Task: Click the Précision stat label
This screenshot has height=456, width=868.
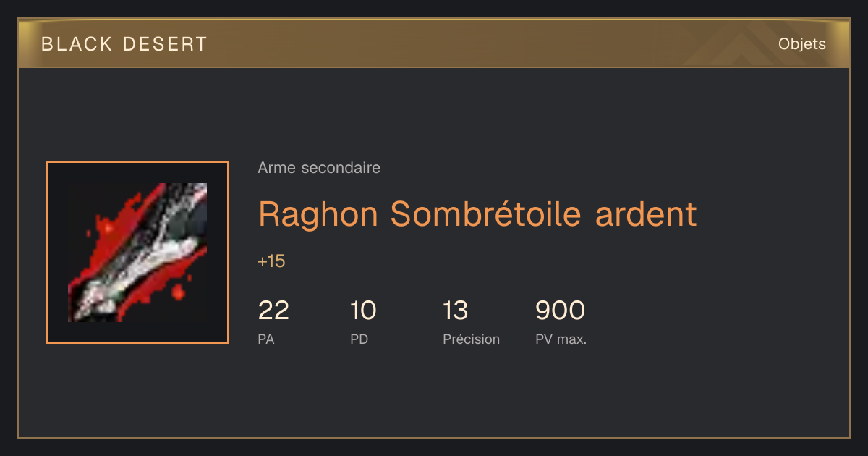Action: (471, 339)
